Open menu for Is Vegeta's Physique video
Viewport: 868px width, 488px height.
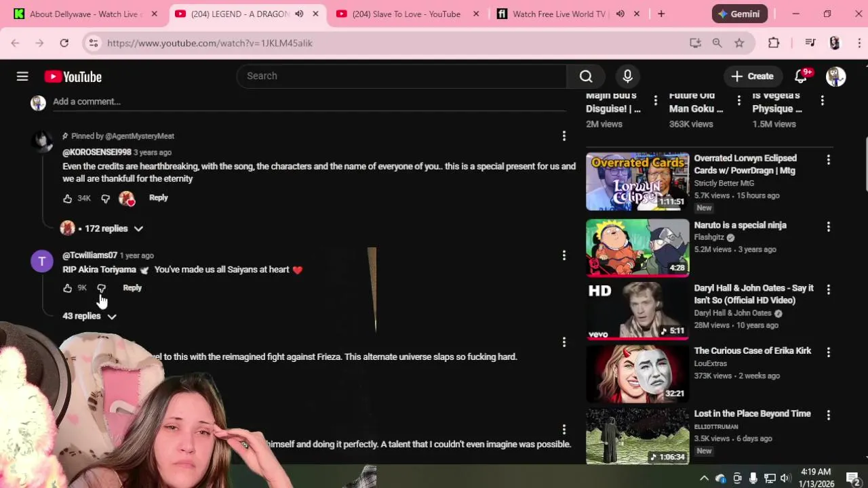click(822, 101)
